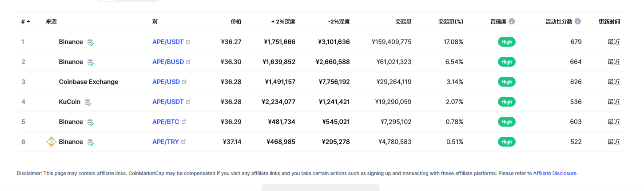Click the info icon next to 置信度
Viewport: 644px width, 191px height.
512,21
